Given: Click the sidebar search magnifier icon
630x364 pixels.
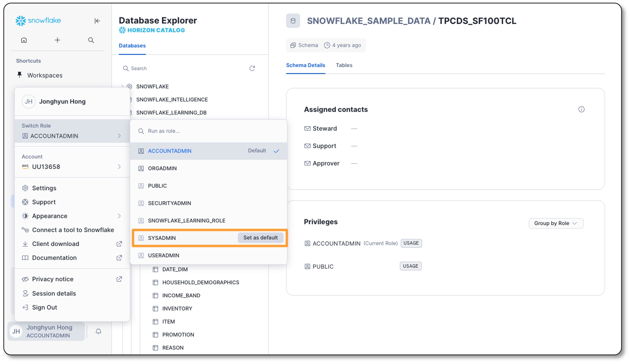Looking at the screenshot, I should click(x=91, y=40).
